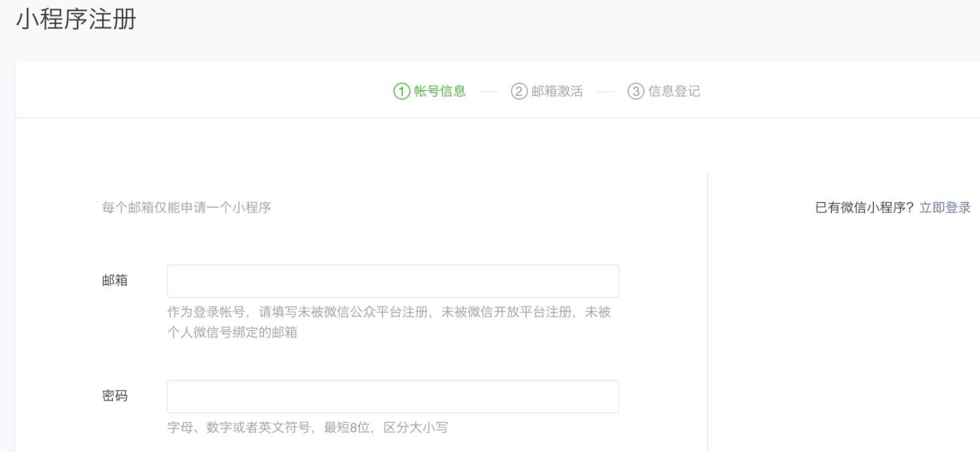Viewport: 980px width, 452px height.
Task: Click the connector line between steps 2 and 3
Action: 605,91
